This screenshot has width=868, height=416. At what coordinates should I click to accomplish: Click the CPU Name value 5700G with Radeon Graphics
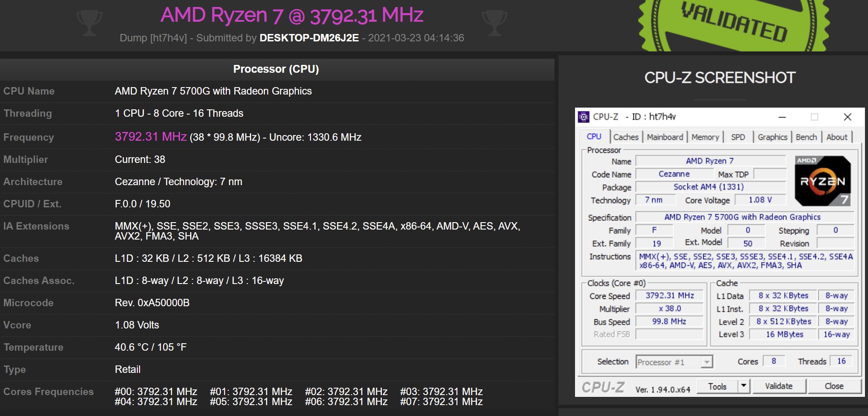[x=213, y=91]
